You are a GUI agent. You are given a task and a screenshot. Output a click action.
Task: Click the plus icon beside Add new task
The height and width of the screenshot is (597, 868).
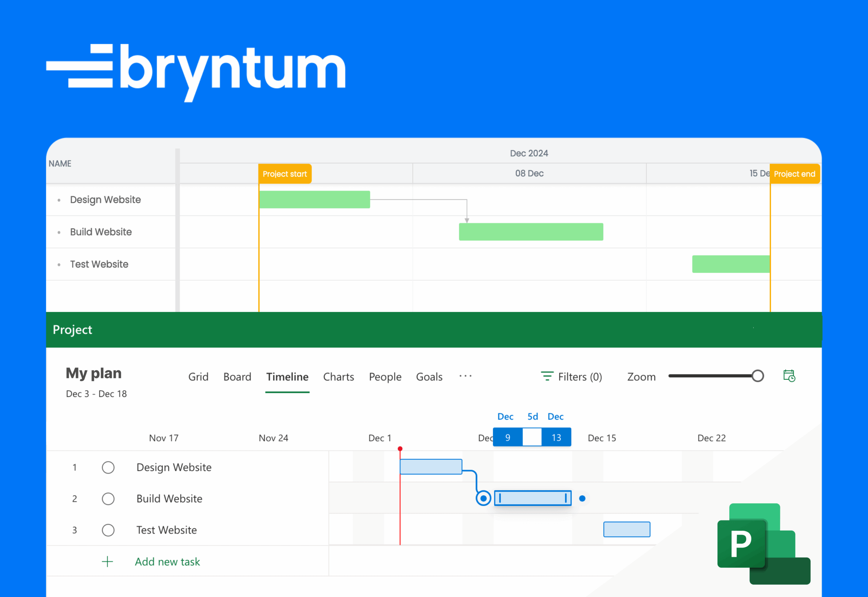107,561
